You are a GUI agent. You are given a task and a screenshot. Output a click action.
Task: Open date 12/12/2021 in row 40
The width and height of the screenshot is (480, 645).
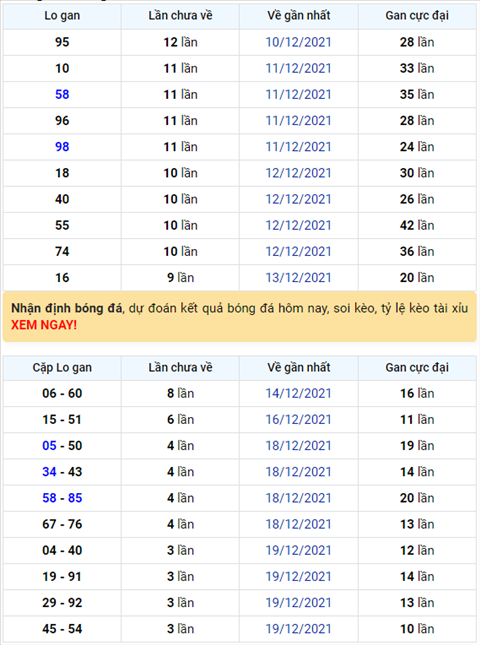(x=298, y=200)
